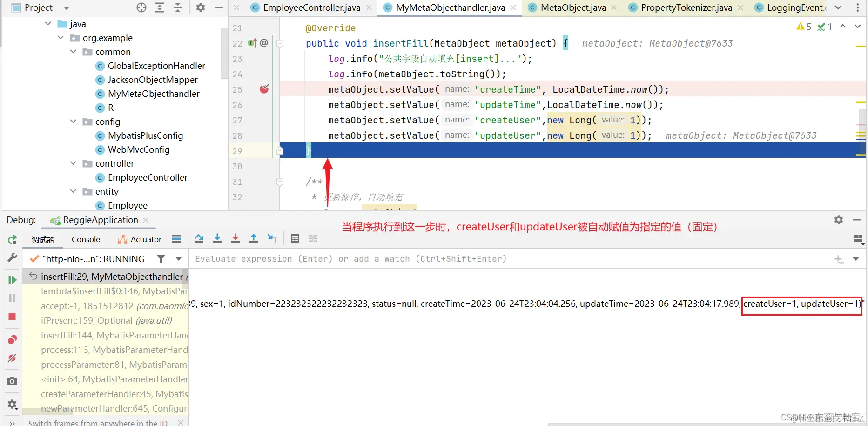This screenshot has width=868, height=426.
Task: Select the ifPresent:159, Optional frame
Action: tap(106, 321)
